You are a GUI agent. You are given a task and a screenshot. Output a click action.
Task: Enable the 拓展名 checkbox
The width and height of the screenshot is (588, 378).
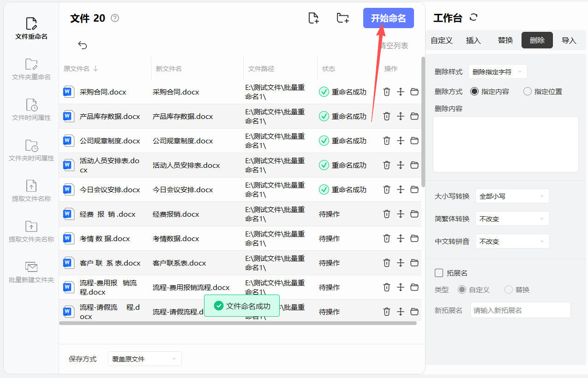[439, 273]
